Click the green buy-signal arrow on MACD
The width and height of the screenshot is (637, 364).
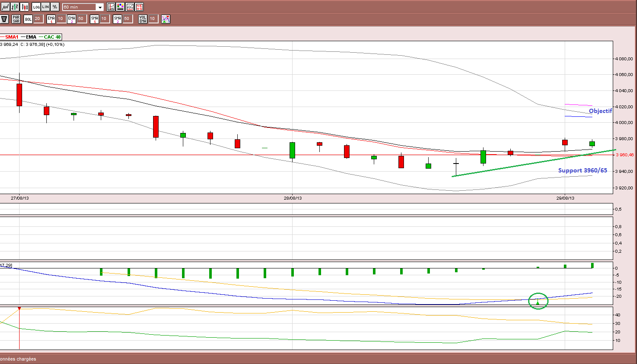tap(538, 302)
